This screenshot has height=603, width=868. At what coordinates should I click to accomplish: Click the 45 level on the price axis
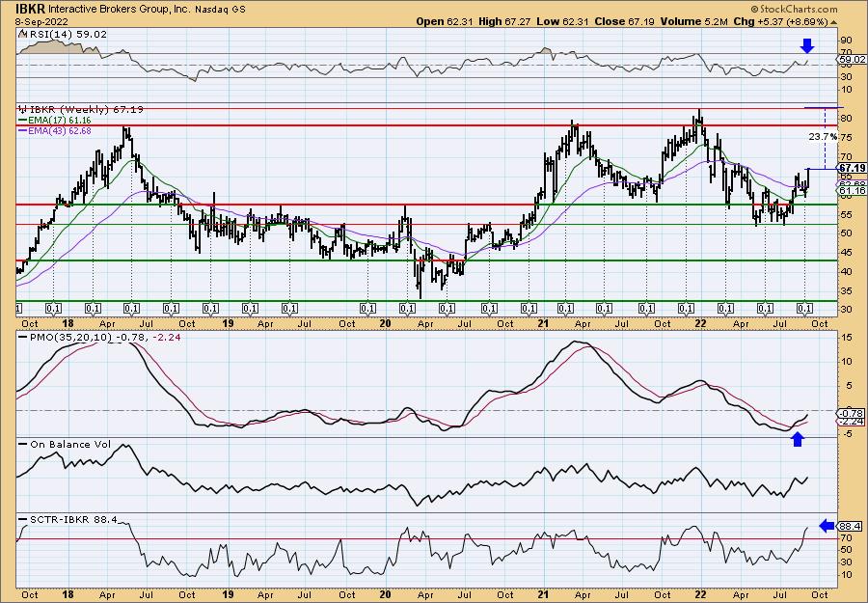(845, 253)
